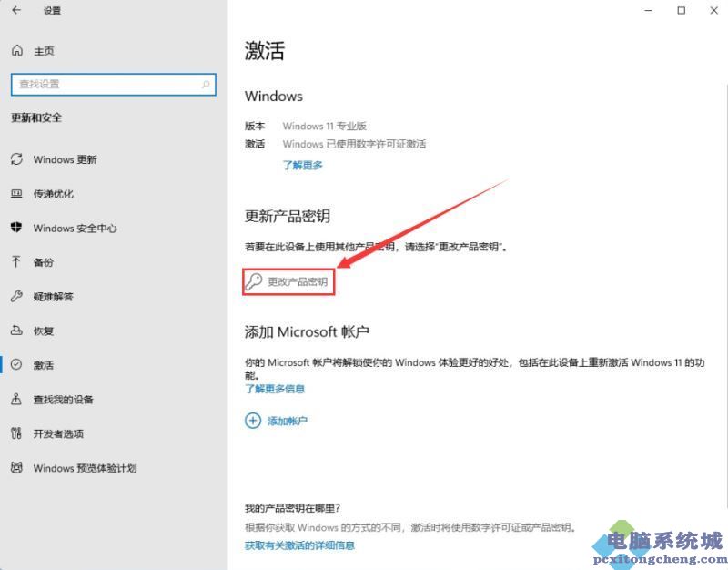The image size is (728, 570).
Task: Go back using the back arrow
Action: [x=16, y=10]
